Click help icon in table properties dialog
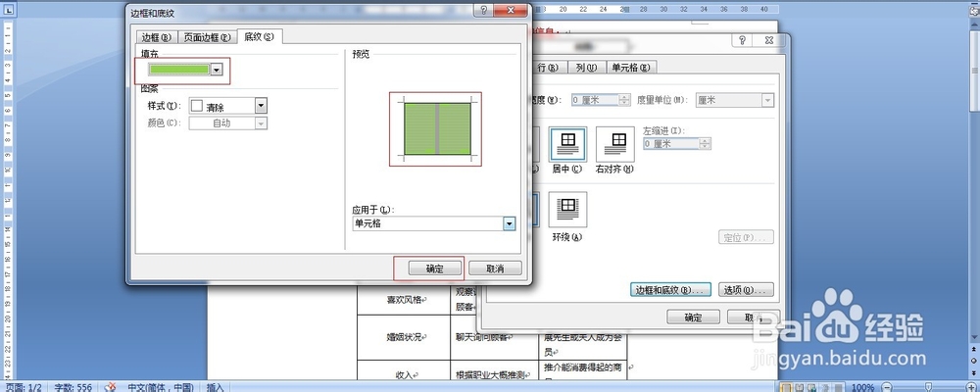The width and height of the screenshot is (980, 392). tap(743, 40)
